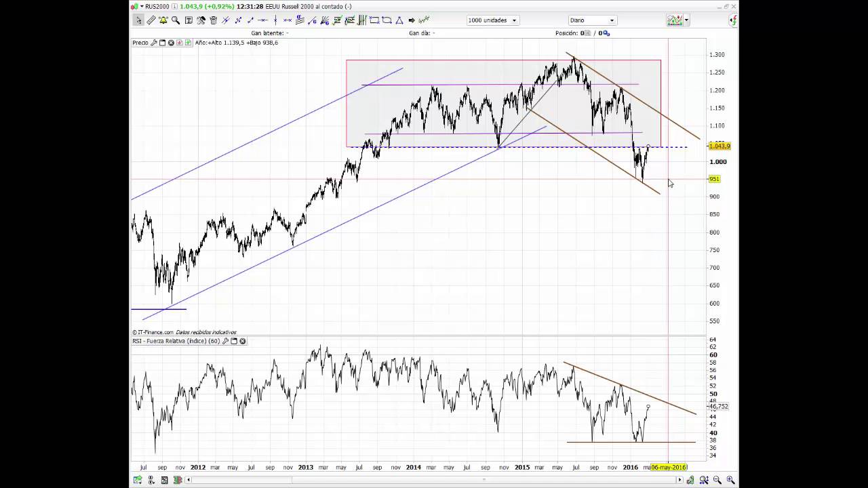Click the trading icon at top right edge
This screenshot has width=868, height=488.
733,20
